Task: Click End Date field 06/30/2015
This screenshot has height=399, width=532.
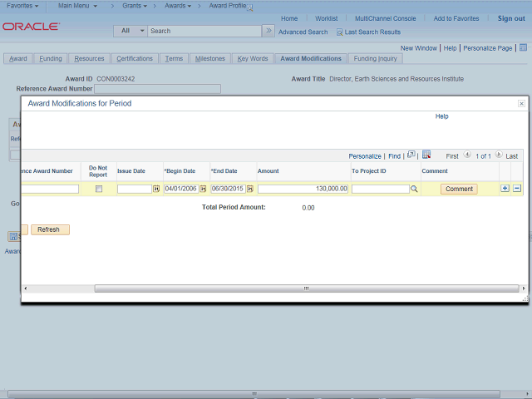Action: coord(228,189)
